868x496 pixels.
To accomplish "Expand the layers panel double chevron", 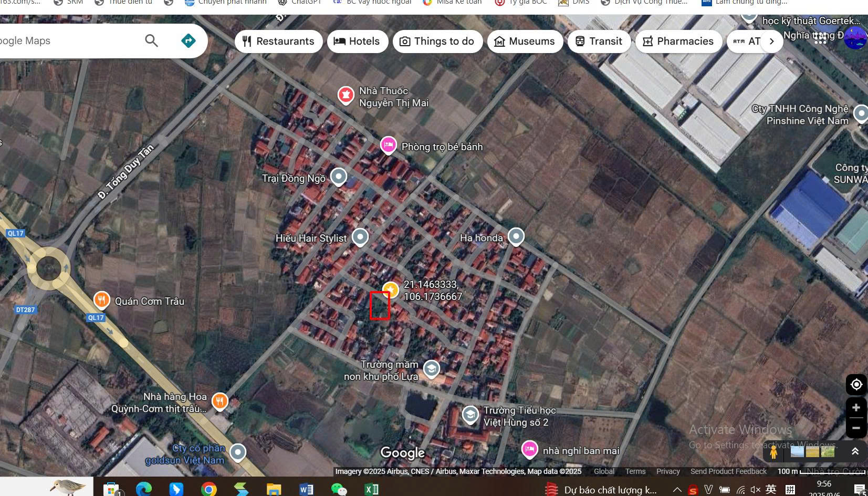I will pyautogui.click(x=855, y=451).
